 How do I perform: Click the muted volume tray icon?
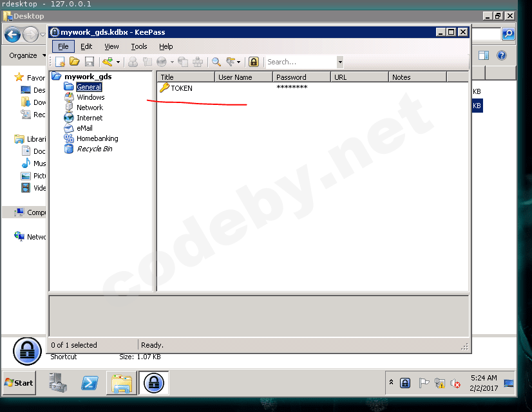[455, 384]
